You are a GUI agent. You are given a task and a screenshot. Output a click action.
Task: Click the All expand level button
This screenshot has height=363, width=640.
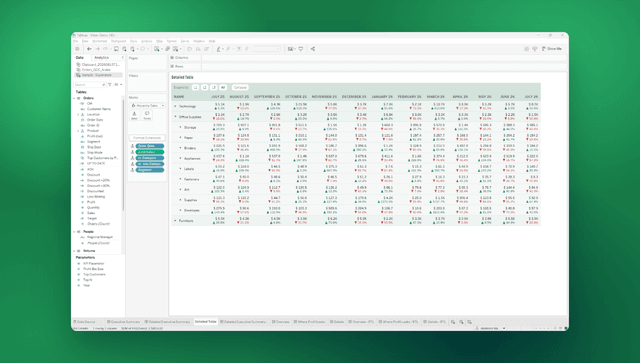pyautogui.click(x=223, y=87)
